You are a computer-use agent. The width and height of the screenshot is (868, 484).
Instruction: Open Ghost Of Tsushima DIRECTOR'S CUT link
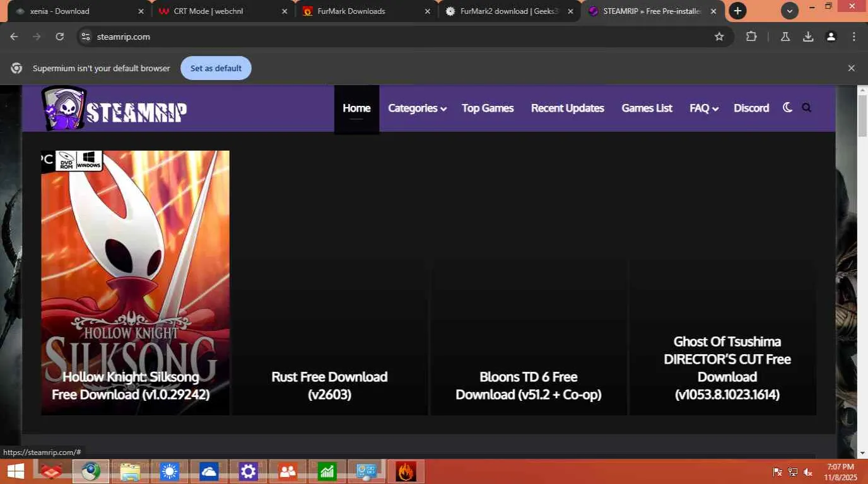pyautogui.click(x=727, y=368)
